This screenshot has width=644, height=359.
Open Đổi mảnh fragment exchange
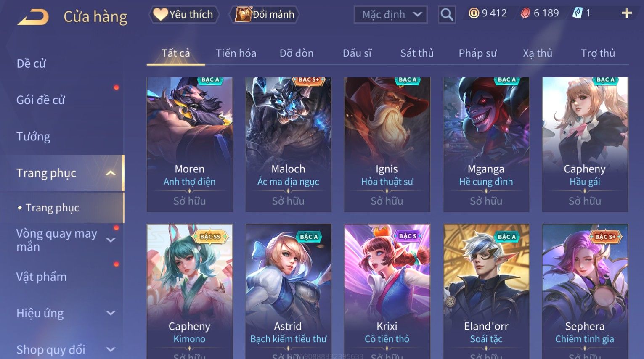coord(265,14)
